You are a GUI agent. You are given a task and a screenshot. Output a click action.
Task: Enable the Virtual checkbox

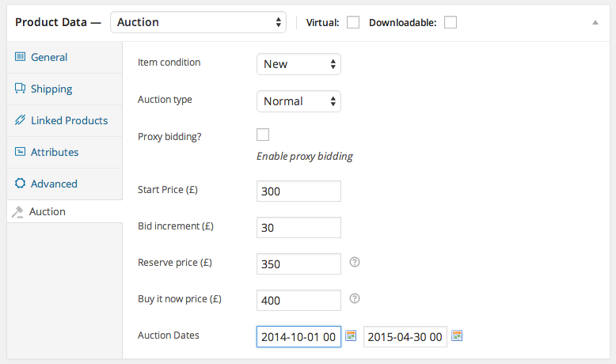pos(353,22)
